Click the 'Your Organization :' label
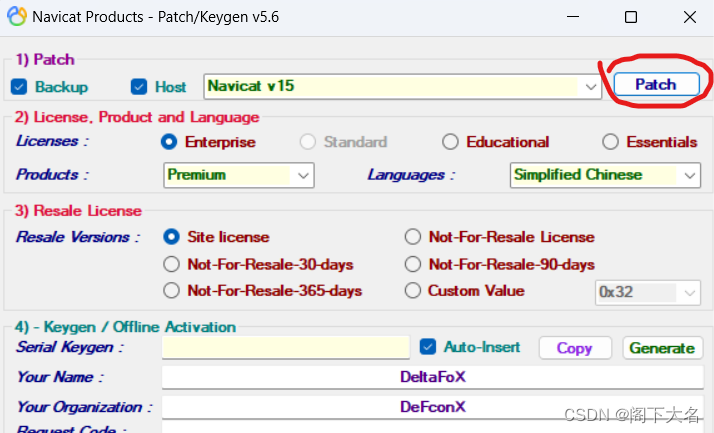 (x=84, y=407)
